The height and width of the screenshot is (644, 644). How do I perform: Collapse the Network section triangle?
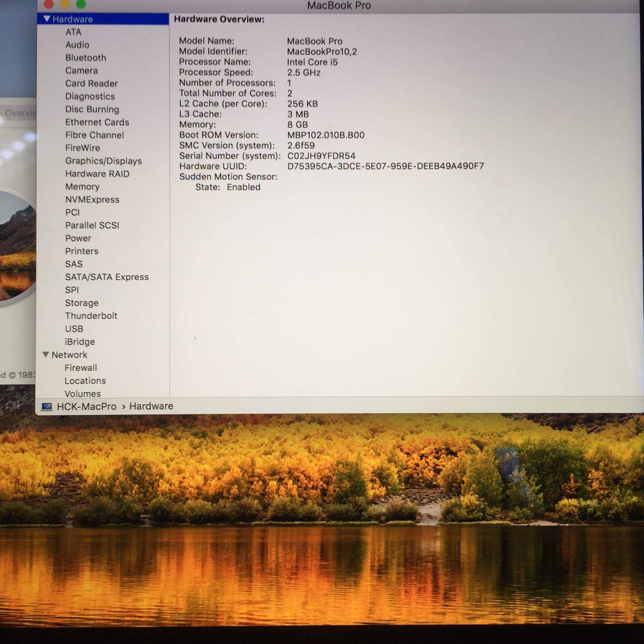(46, 355)
